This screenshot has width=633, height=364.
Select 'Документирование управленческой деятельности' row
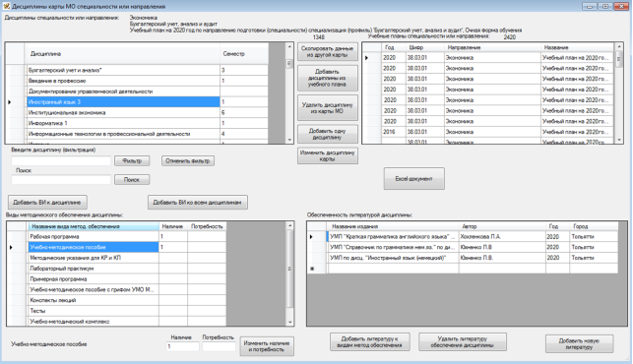pos(137,91)
